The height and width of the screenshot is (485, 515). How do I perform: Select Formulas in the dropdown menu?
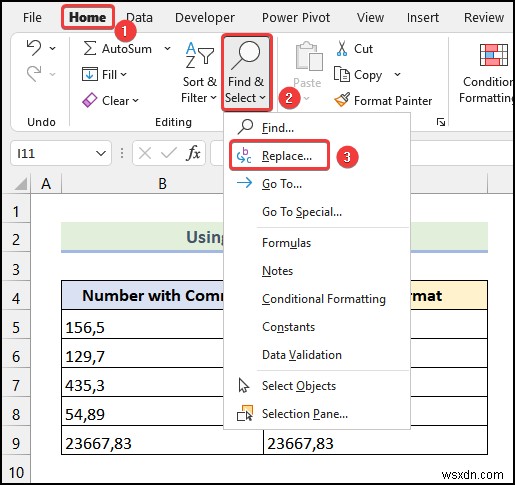tap(317, 243)
